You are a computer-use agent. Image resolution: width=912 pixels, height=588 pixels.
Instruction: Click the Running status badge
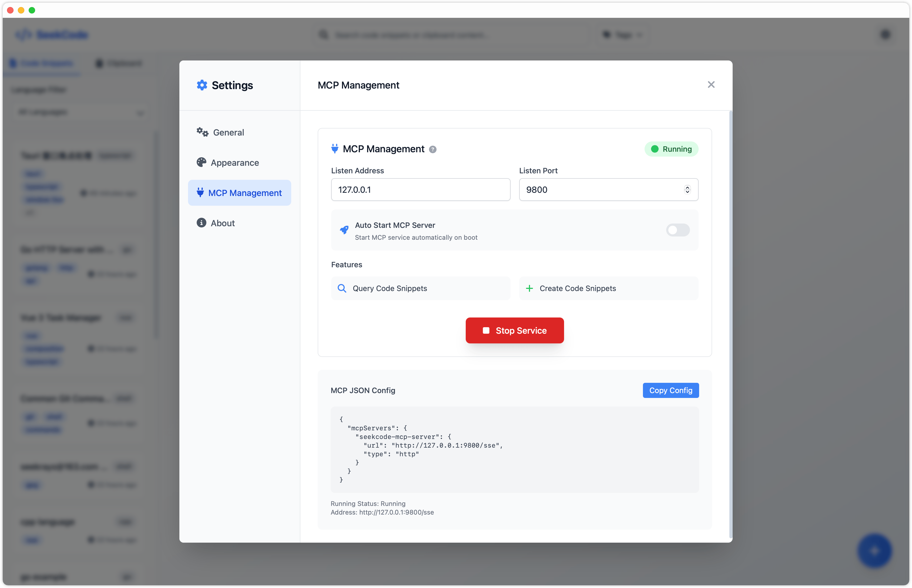tap(671, 149)
